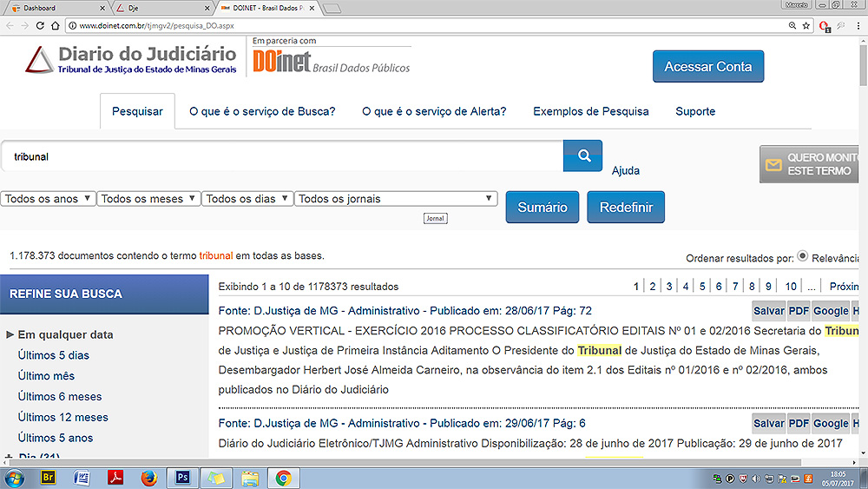The image size is (868, 489).
Task: Click the Sumário button
Action: coord(542,207)
